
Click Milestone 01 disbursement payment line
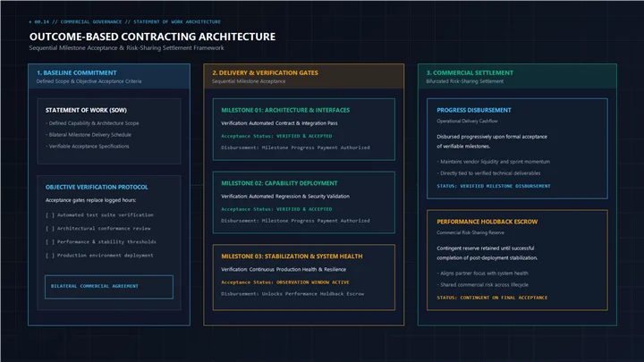tap(295, 147)
